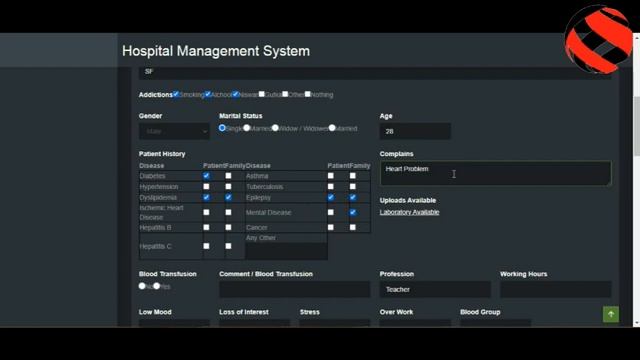Check Tuberculosis Patient checkbox
The width and height of the screenshot is (640, 360).
click(331, 187)
